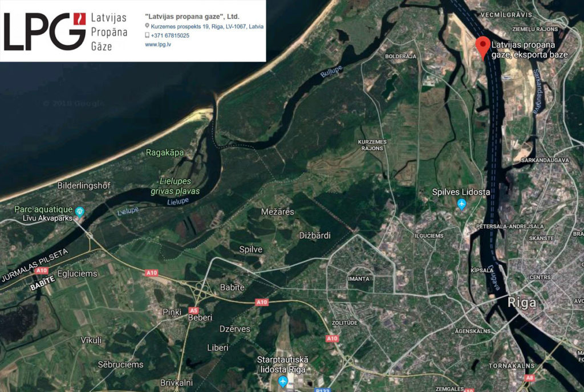The image size is (584, 392).
Task: Click the A5 road shield near Beberi
Action: pos(193,310)
